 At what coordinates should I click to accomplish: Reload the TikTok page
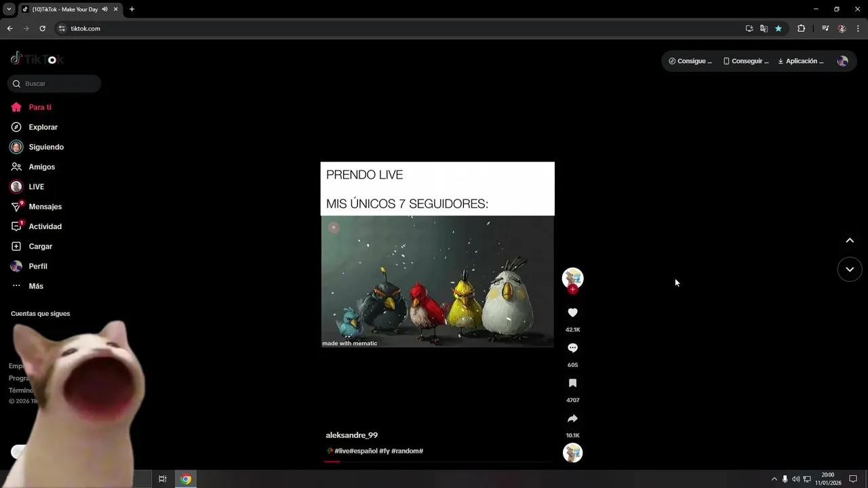tap(42, 28)
